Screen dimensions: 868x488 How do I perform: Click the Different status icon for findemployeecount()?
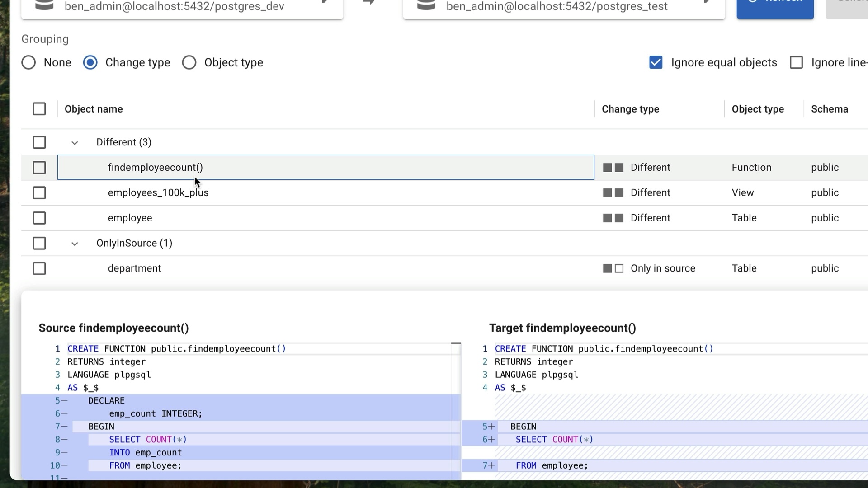613,168
